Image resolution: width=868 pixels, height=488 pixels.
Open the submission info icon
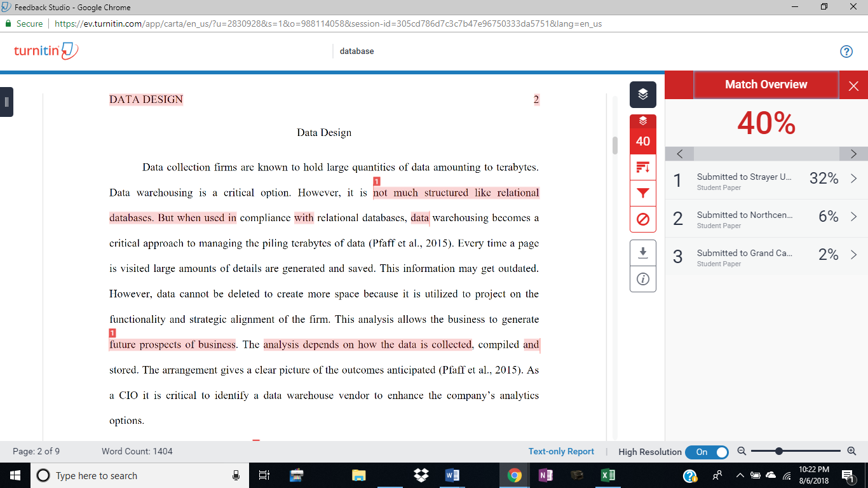(643, 280)
